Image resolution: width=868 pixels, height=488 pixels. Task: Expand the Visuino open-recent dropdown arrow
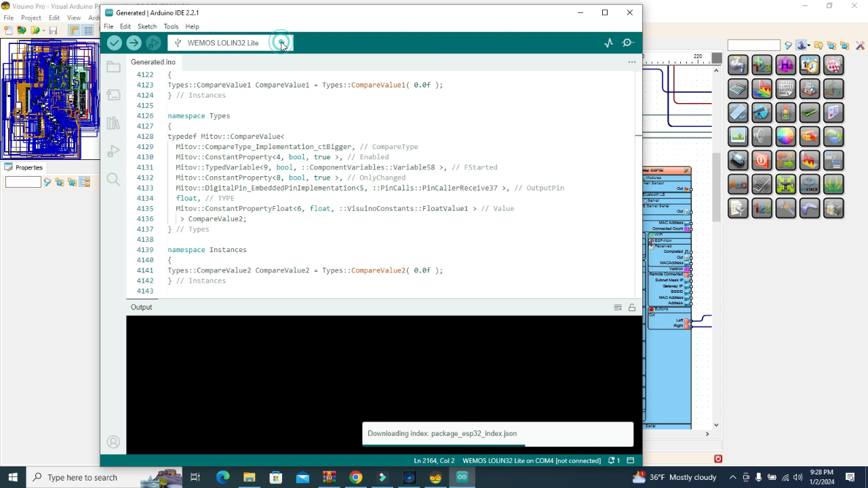pyautogui.click(x=43, y=30)
